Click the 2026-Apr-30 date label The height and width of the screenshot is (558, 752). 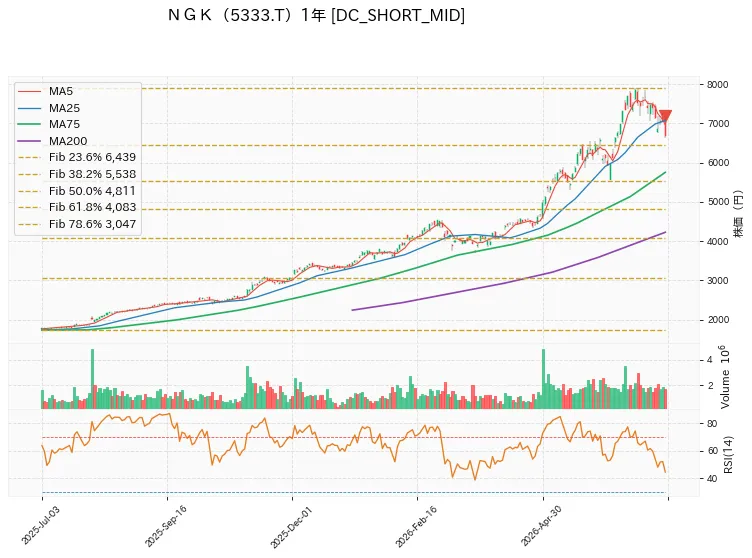tap(542, 526)
